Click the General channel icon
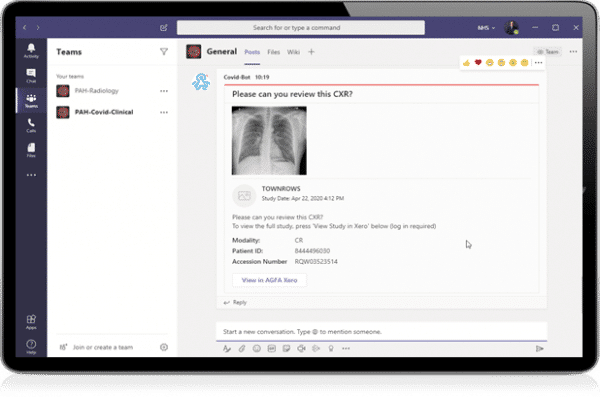 click(x=194, y=51)
